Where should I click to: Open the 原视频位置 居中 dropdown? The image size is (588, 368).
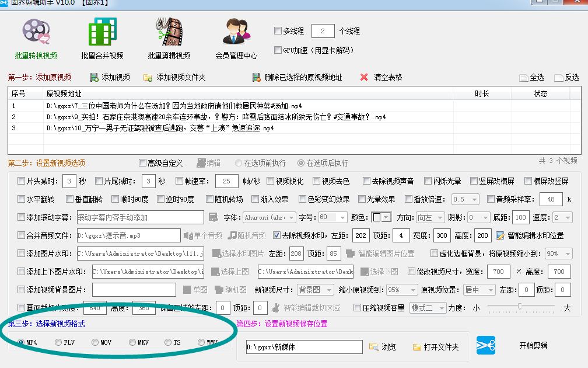[480, 290]
